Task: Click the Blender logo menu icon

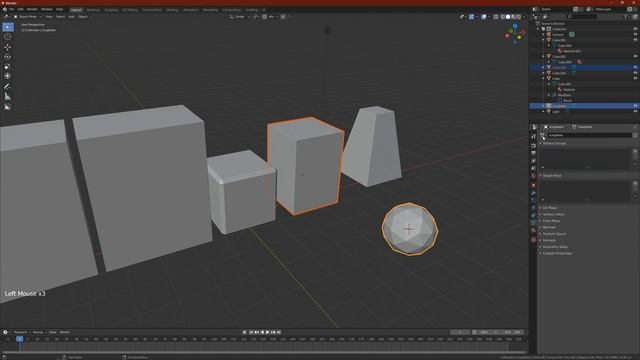Action: tap(4, 9)
